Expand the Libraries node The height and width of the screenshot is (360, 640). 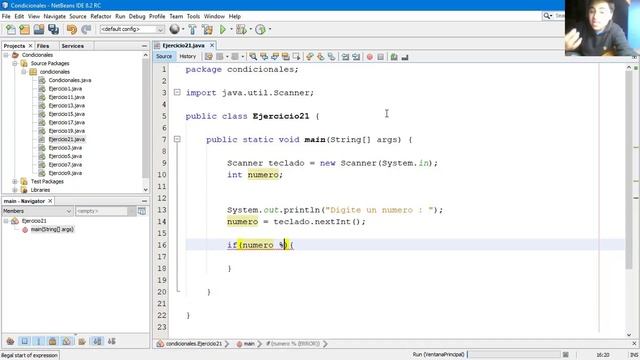point(15,190)
